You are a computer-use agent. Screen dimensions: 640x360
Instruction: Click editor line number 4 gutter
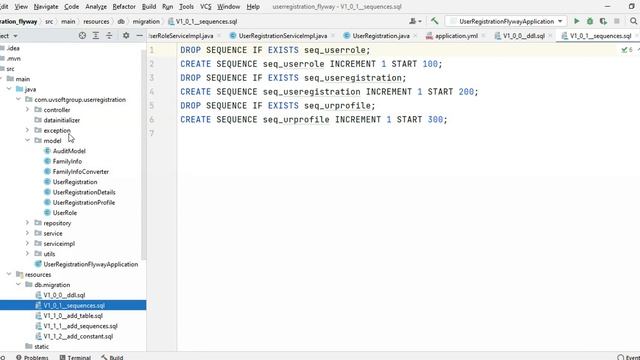tap(152, 92)
